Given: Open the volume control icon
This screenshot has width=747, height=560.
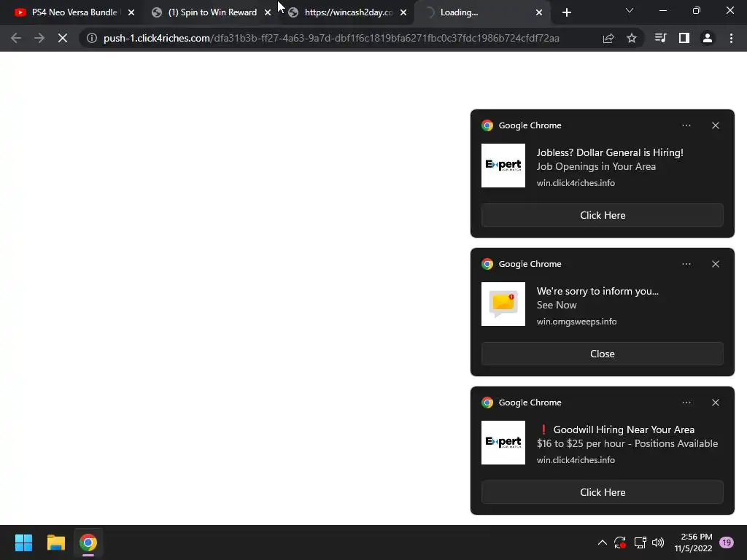Looking at the screenshot, I should coord(658,542).
